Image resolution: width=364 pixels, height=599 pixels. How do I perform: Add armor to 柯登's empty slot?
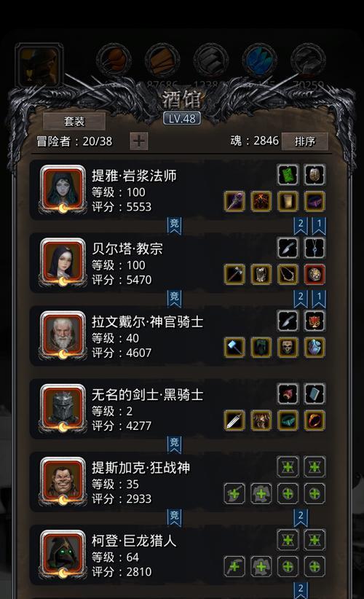[x=261, y=566]
